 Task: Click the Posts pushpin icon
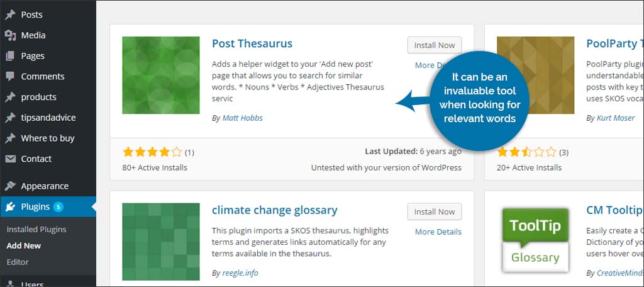coord(10,15)
